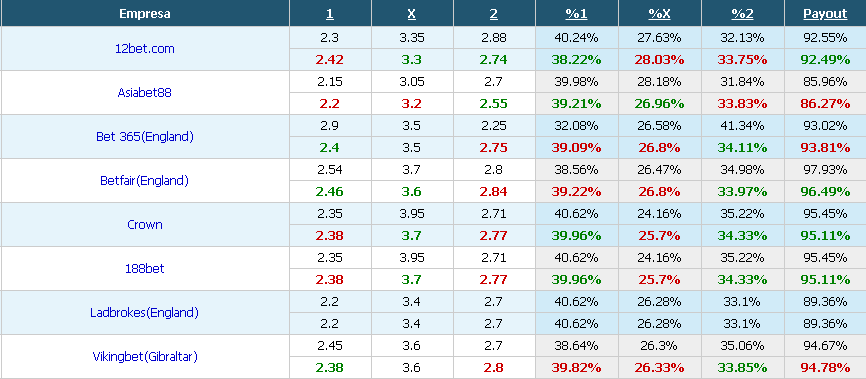Click the Bet 365(England) link
This screenshot has width=866, height=379.
coord(145,136)
